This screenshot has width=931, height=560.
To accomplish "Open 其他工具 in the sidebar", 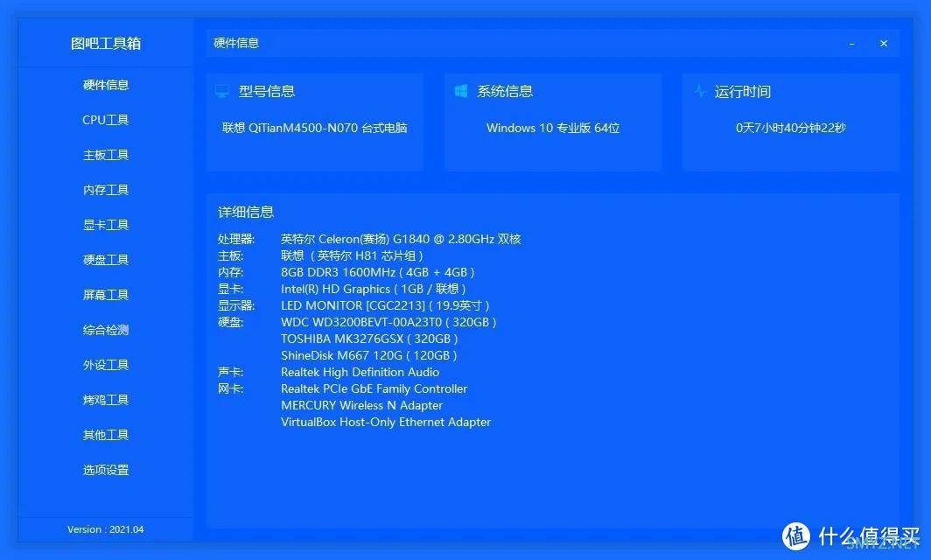I will coord(106,435).
